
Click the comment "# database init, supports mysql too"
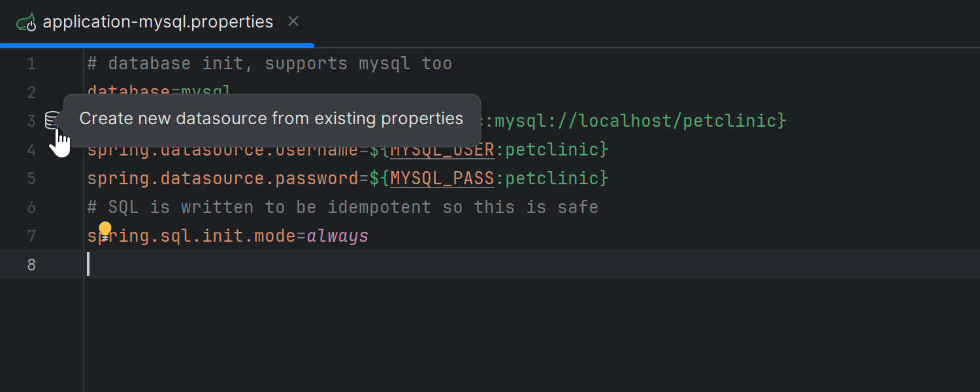269,63
